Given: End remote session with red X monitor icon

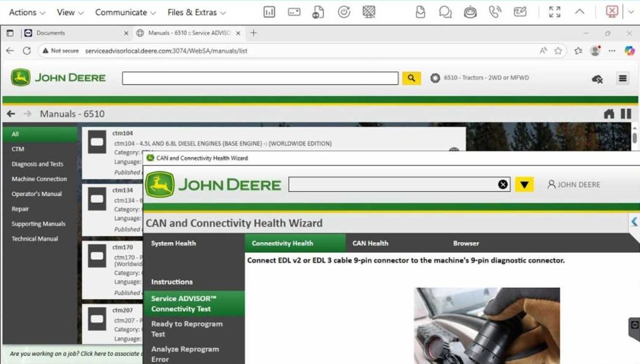Looking at the screenshot, I should 612,12.
